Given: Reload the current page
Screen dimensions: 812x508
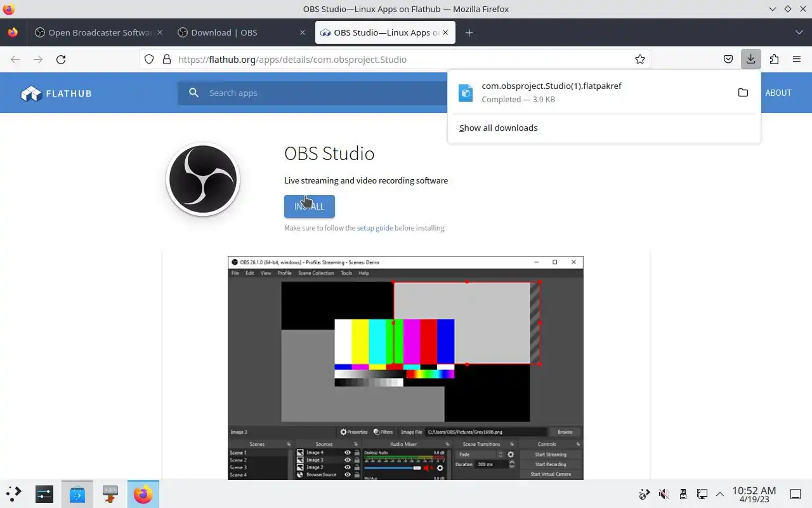Looking at the screenshot, I should 61,59.
